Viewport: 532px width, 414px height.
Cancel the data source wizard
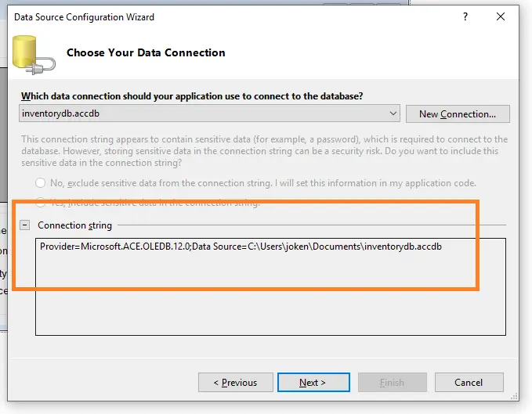[x=469, y=383]
